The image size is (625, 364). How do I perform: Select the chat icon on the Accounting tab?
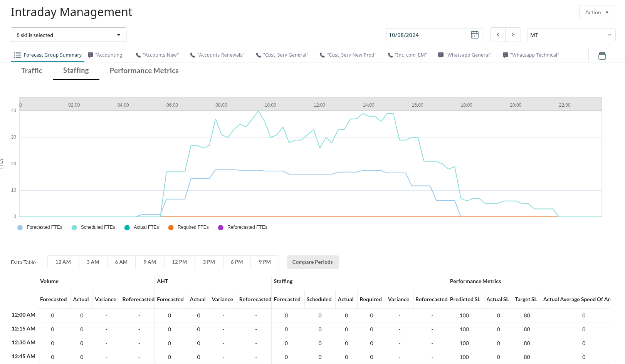pyautogui.click(x=90, y=55)
